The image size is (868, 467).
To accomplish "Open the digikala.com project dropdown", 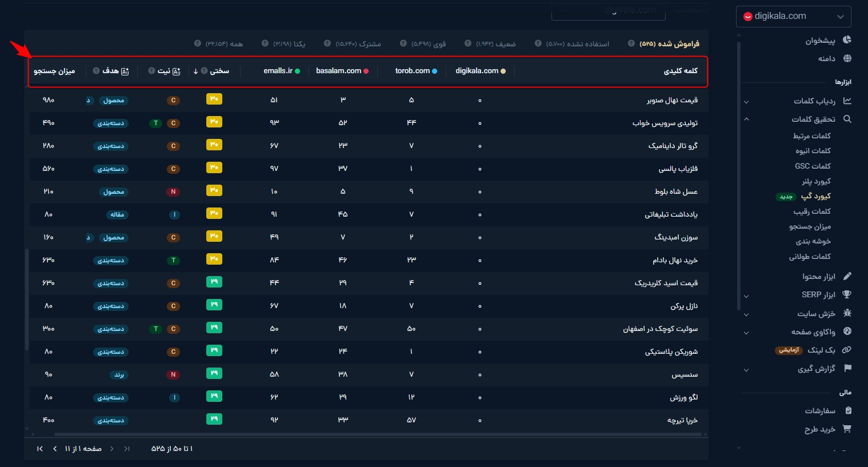I will coord(794,17).
